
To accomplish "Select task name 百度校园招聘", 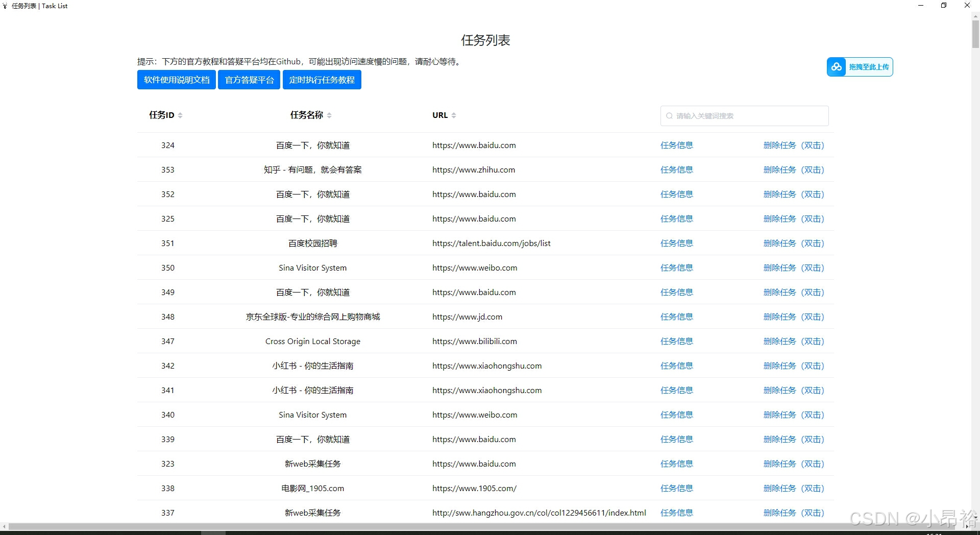I will tap(313, 244).
